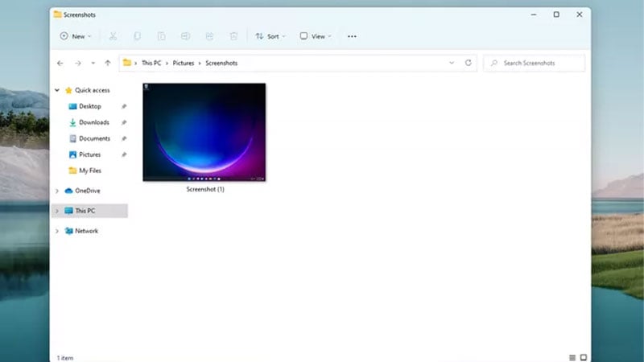Viewport: 644px width, 362px height.
Task: Select OneDrive in the sidebar
Action: coord(88,191)
